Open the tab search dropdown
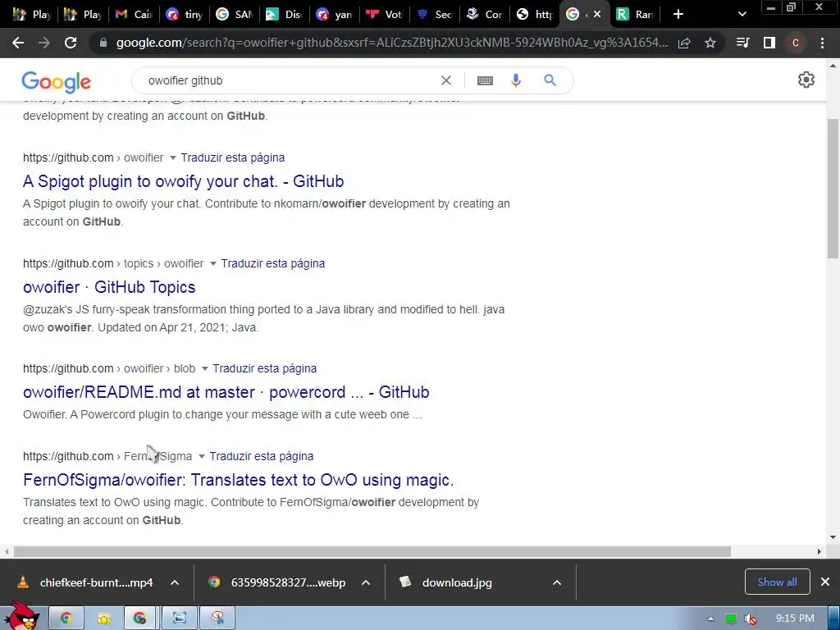Image resolution: width=840 pixels, height=630 pixels. [x=742, y=14]
